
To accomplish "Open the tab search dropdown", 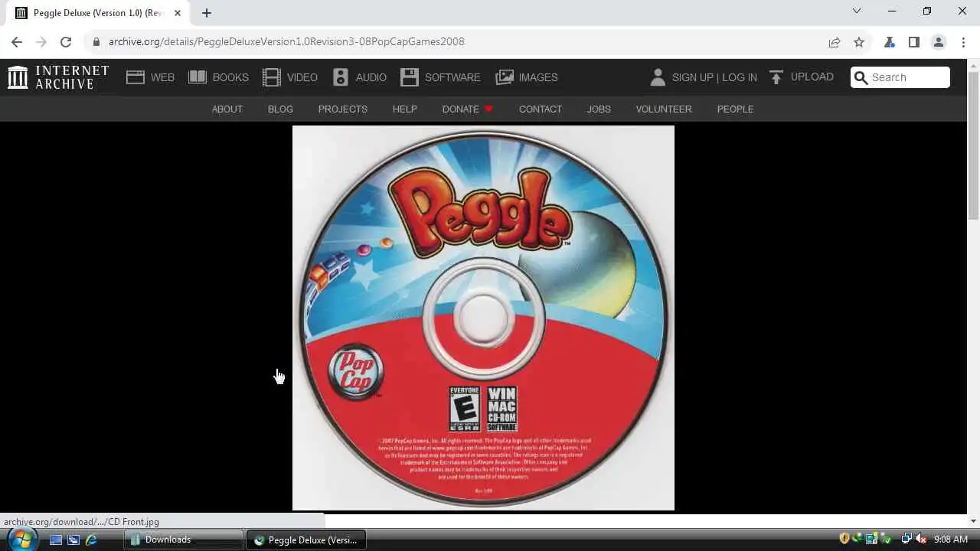I will [x=857, y=11].
